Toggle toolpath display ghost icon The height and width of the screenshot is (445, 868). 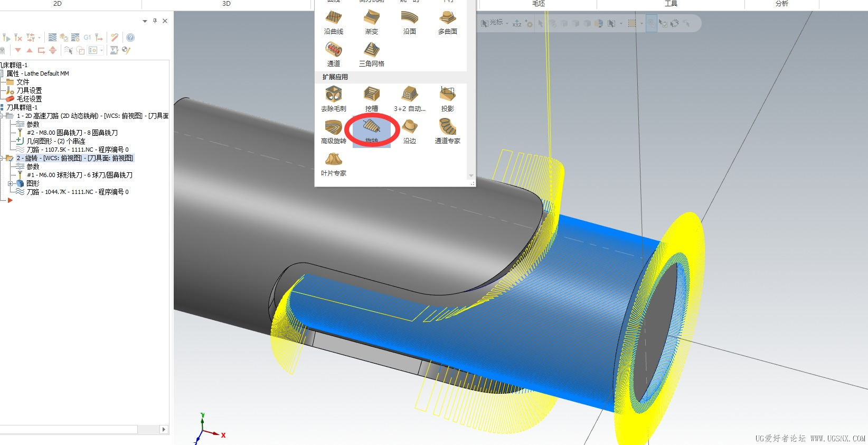(2, 50)
